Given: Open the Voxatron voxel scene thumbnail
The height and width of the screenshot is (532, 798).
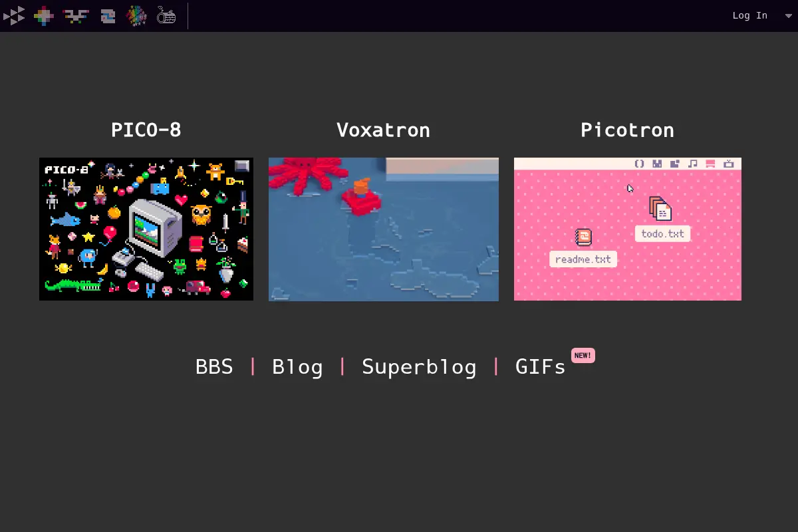Looking at the screenshot, I should [x=384, y=229].
